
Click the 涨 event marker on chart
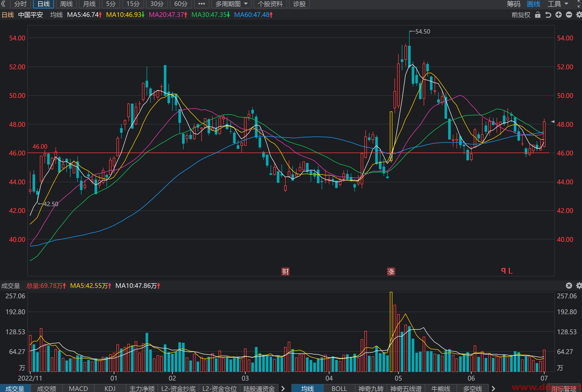coord(391,271)
